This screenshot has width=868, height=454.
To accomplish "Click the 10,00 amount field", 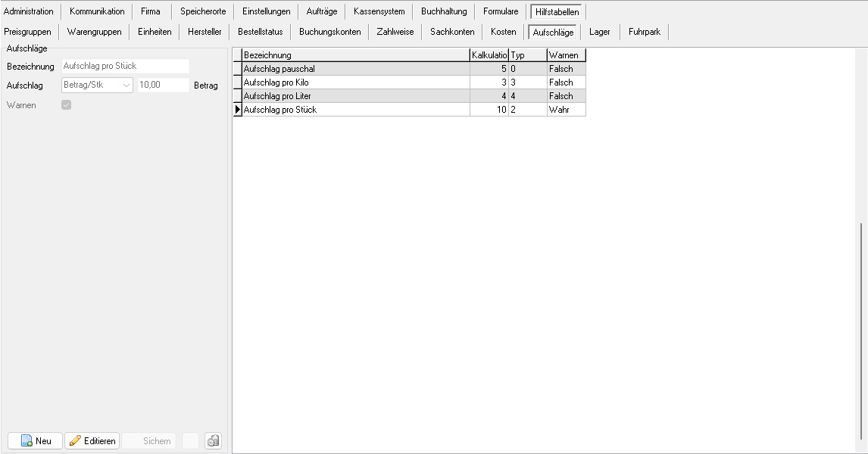I will (162, 85).
